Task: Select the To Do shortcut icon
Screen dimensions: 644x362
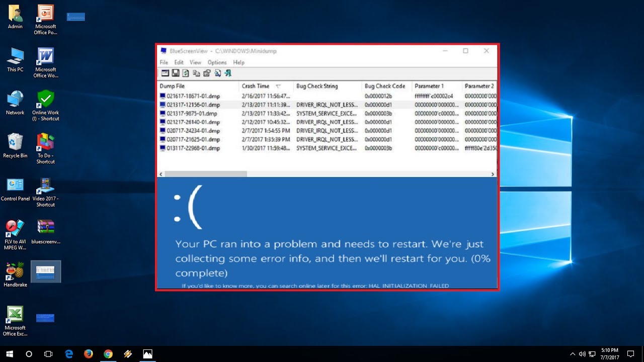Action: click(x=46, y=149)
